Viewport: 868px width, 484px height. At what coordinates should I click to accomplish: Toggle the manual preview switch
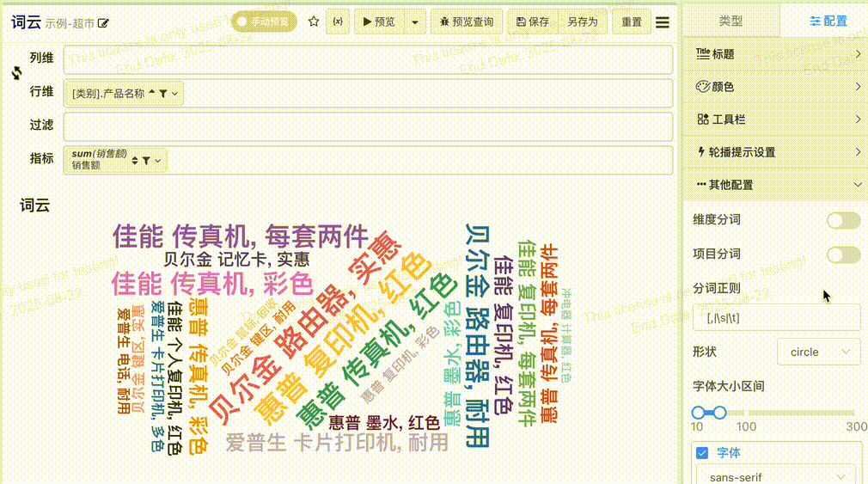click(264, 22)
